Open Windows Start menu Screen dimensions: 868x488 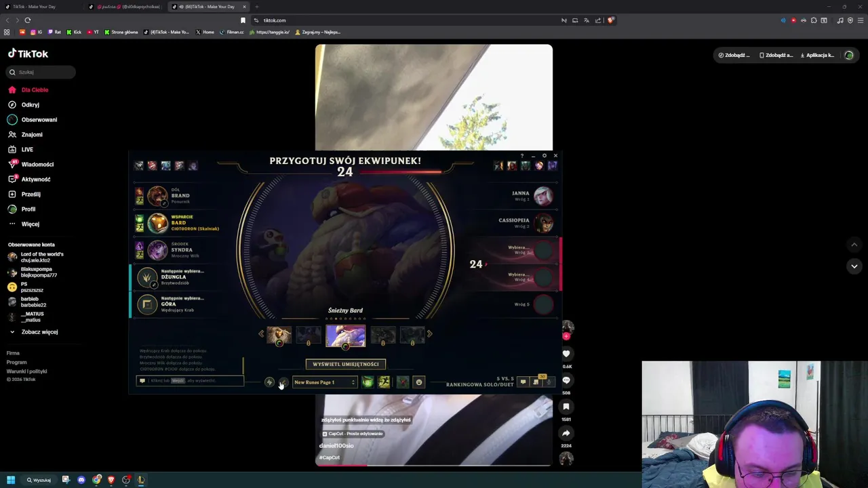(11, 480)
